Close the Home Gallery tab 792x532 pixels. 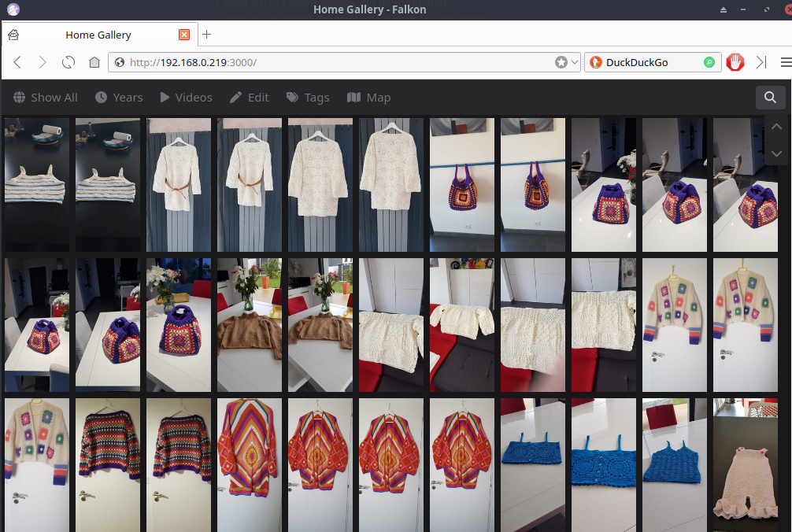click(x=184, y=35)
